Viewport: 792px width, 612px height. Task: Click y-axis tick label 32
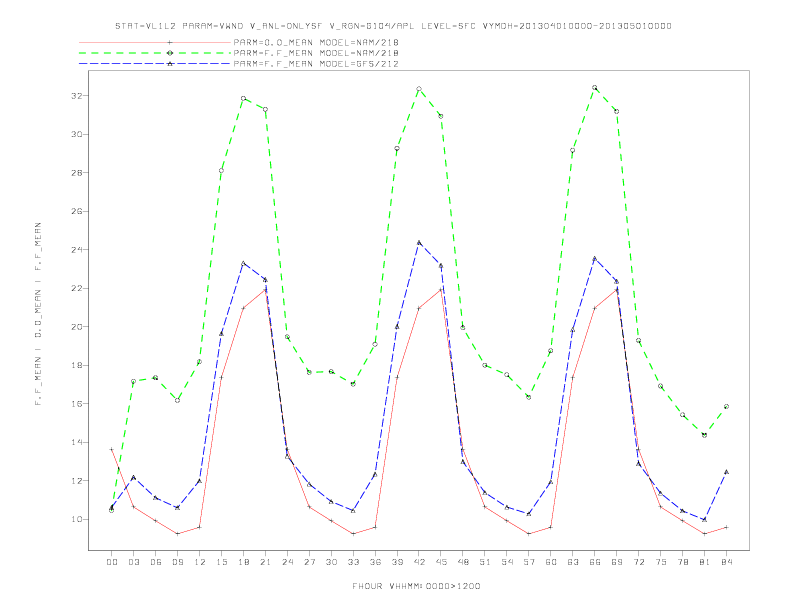coord(76,96)
